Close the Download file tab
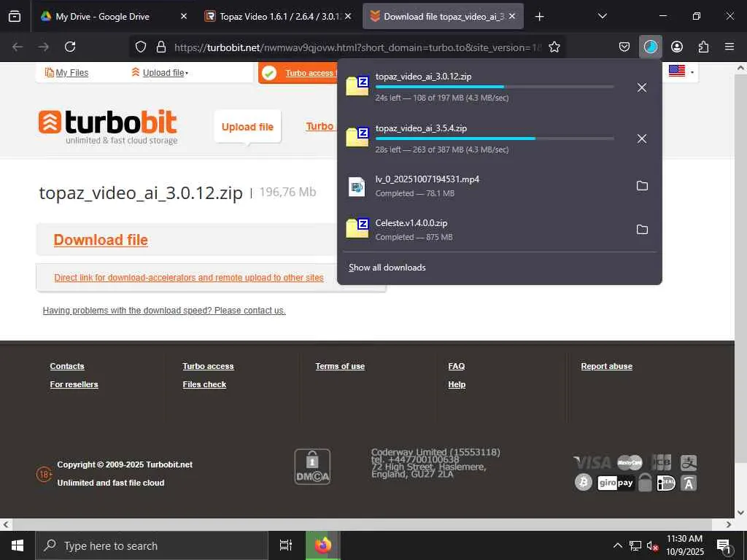This screenshot has height=560, width=747. (x=512, y=16)
